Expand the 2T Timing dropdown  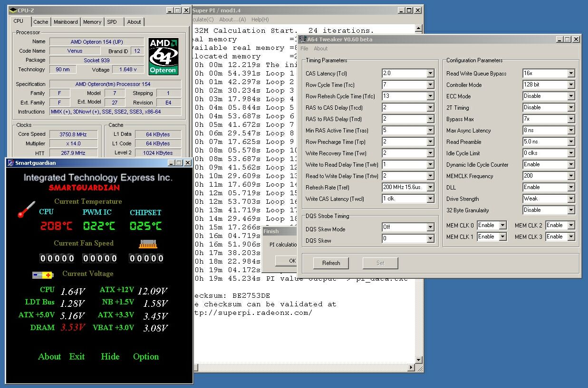click(571, 108)
